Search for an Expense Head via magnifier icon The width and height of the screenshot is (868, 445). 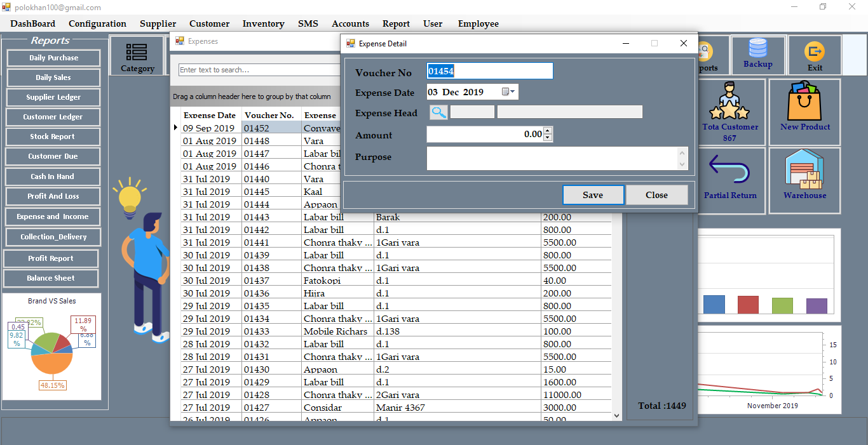[438, 112]
